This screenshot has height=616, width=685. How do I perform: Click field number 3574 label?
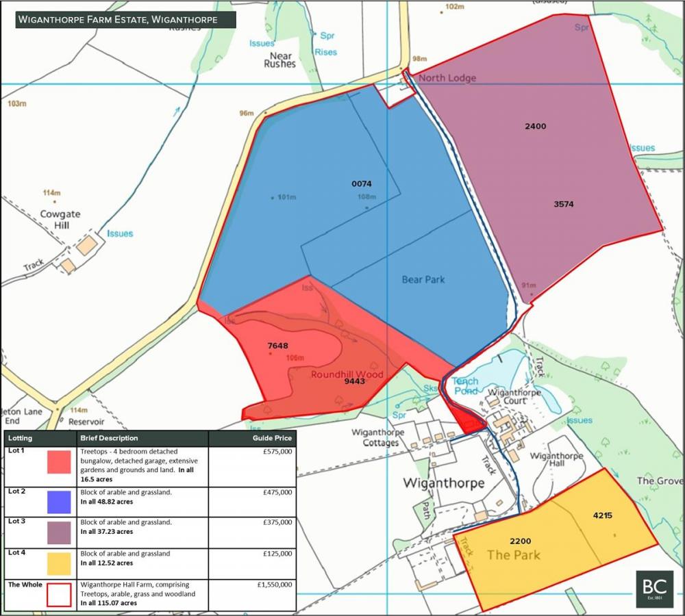(564, 203)
